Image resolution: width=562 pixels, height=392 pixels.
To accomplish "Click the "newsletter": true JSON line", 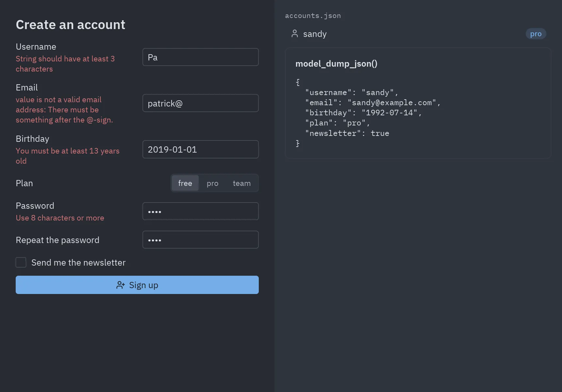I will [347, 133].
